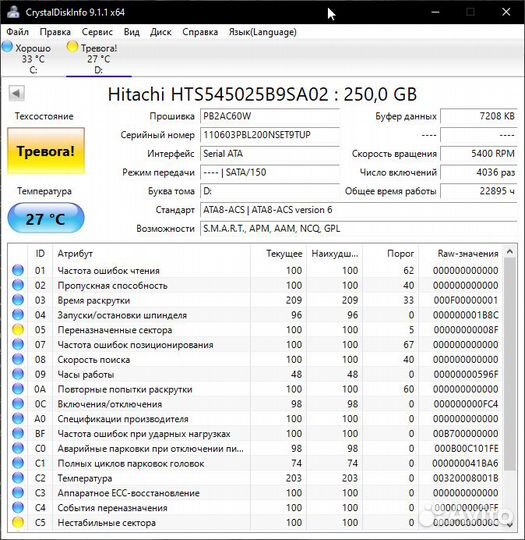
Task: Click the Интерфейс field Serial ATA
Action: coord(270,154)
